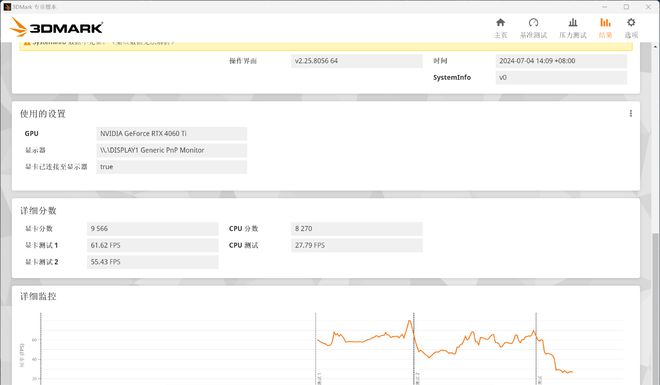The image size is (660, 385).
Task: Click the yellow SystemInfo warning icon
Action: click(x=27, y=42)
